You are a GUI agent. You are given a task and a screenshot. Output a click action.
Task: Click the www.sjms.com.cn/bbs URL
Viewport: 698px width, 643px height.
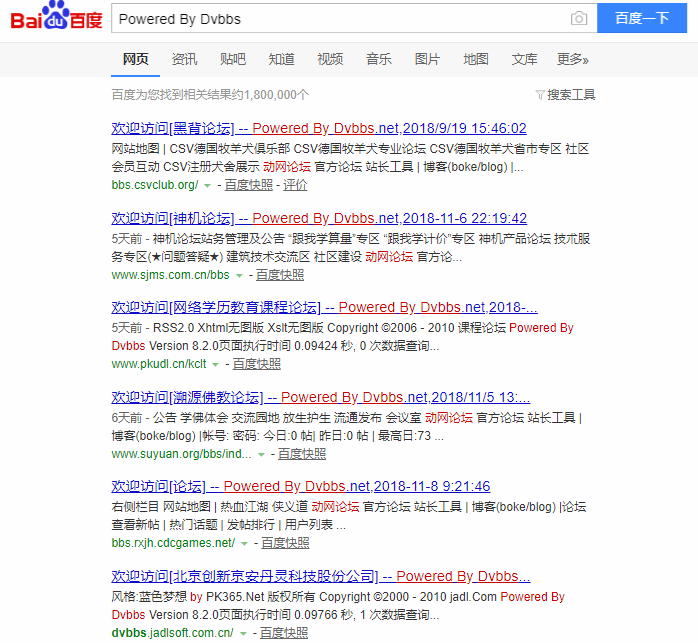170,275
